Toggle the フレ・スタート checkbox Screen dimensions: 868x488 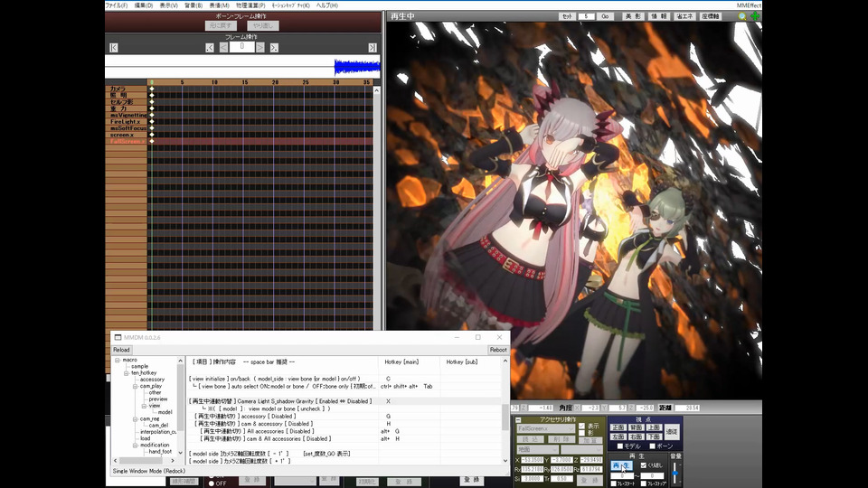point(613,483)
